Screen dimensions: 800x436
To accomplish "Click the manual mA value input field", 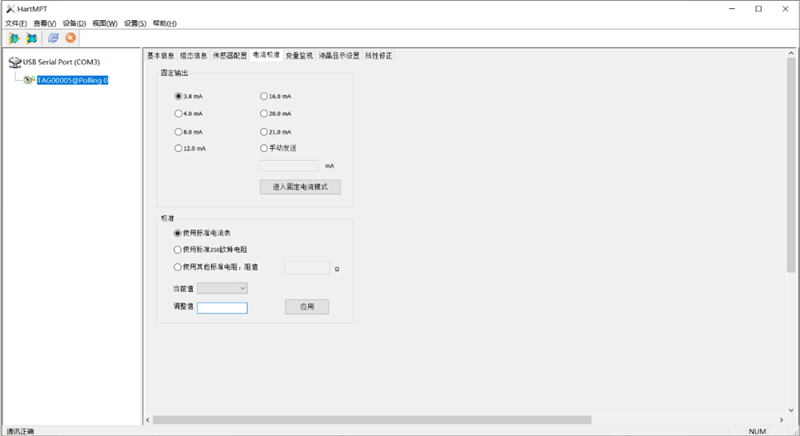I will (289, 166).
